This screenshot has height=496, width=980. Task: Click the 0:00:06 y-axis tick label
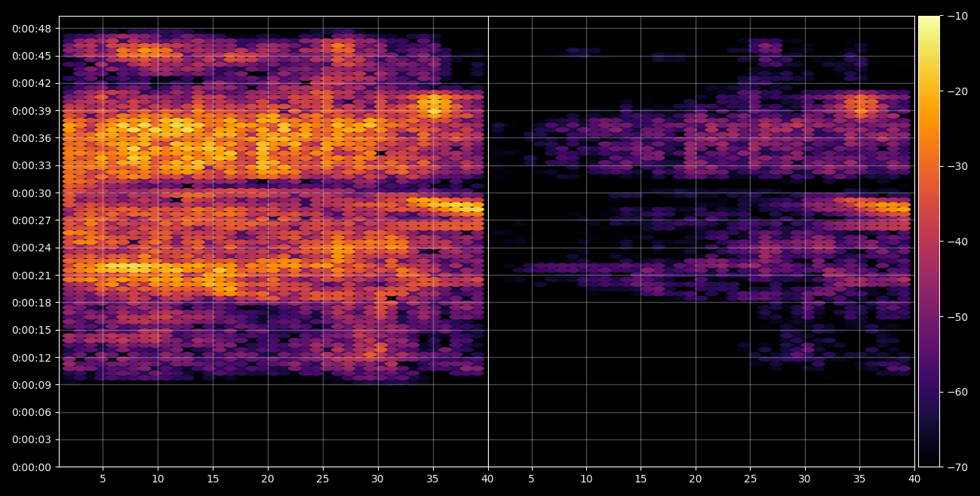click(32, 412)
